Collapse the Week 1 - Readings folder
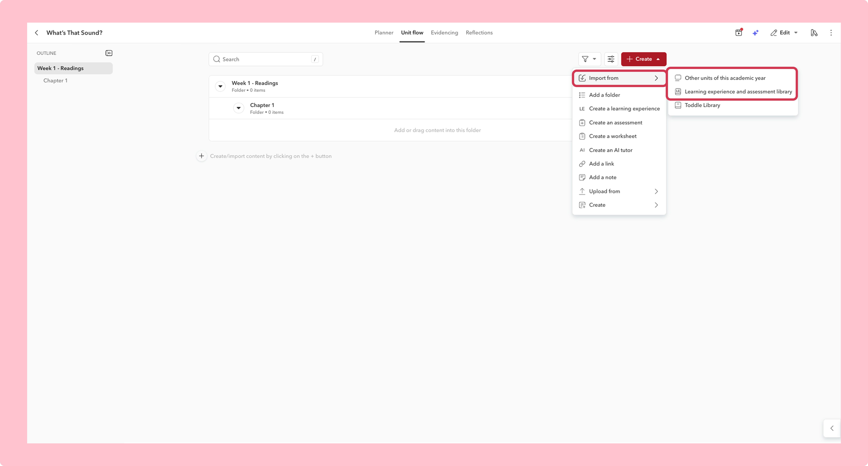The height and width of the screenshot is (466, 868). [220, 86]
